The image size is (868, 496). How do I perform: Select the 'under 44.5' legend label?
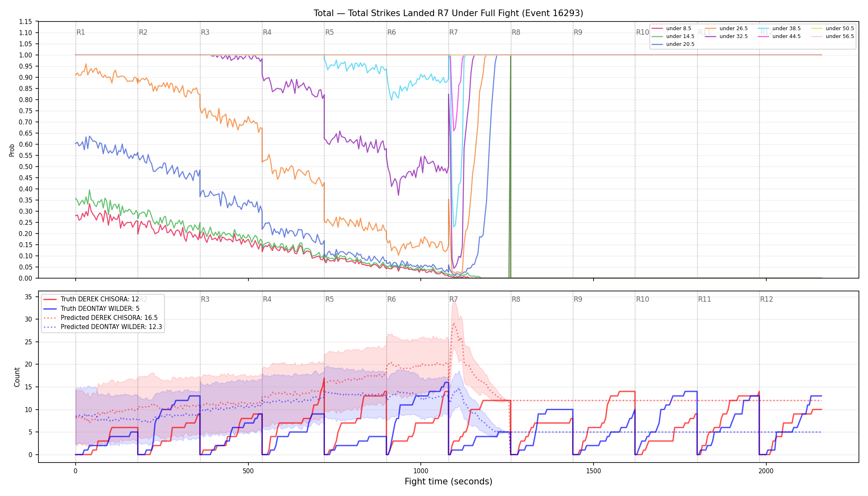tap(786, 36)
